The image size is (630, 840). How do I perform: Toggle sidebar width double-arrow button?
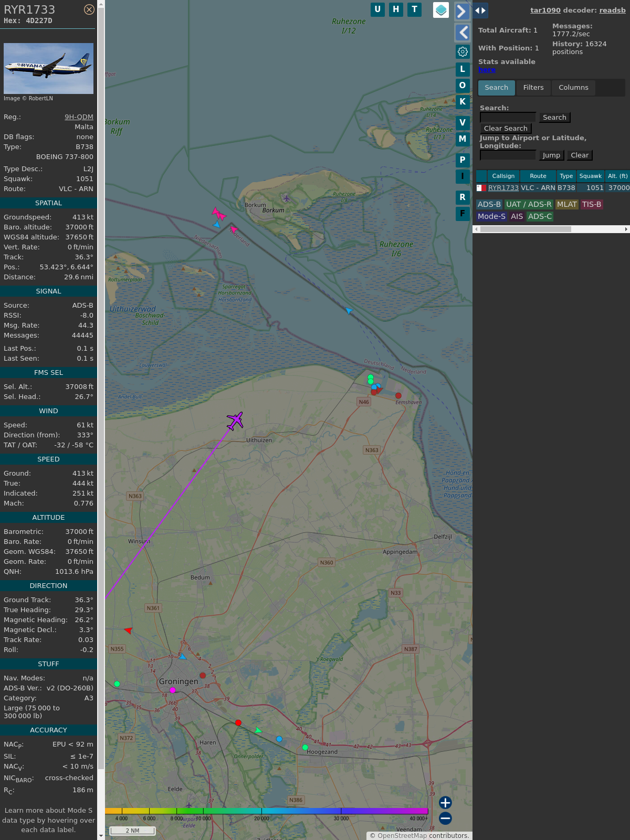480,10
